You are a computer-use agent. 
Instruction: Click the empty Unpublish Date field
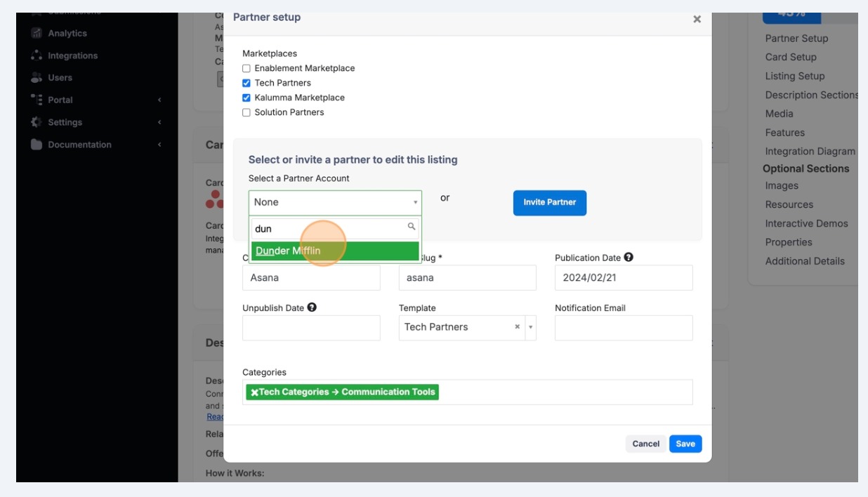[311, 328]
